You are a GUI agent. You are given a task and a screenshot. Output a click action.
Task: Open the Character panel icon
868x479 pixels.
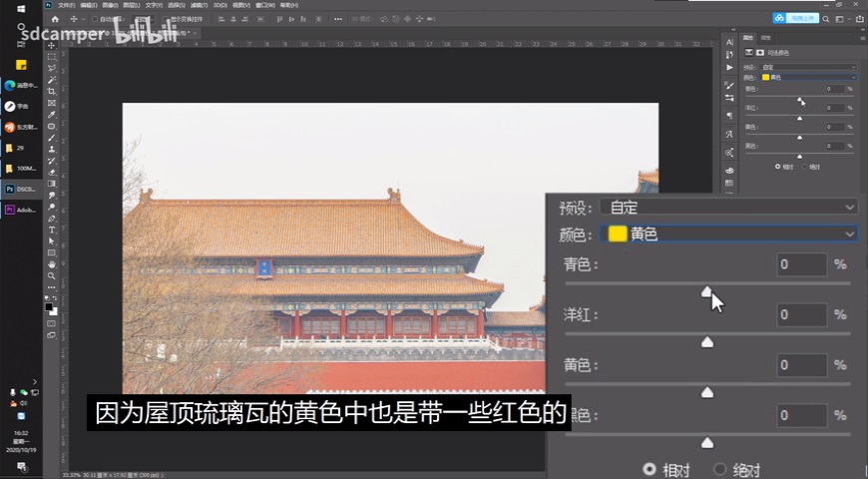pyautogui.click(x=729, y=42)
